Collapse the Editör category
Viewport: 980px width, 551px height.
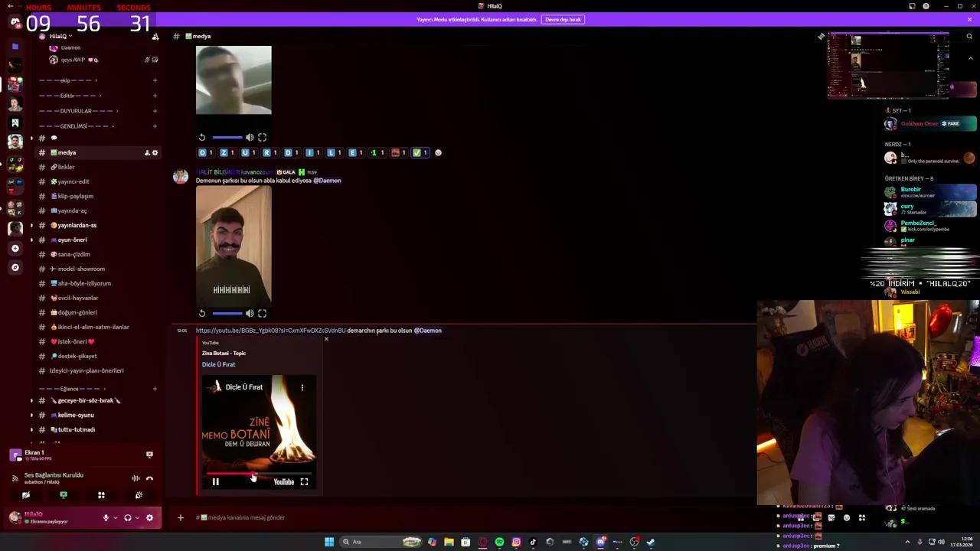click(70, 96)
